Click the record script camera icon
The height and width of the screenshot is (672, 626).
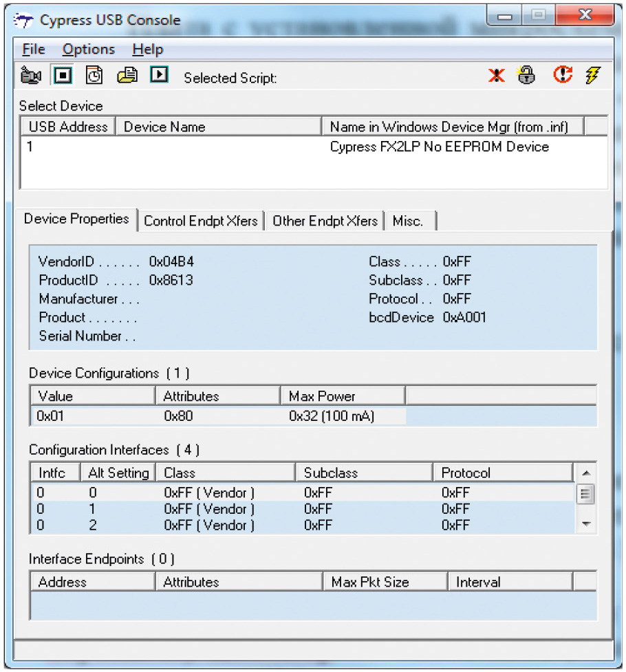tap(31, 75)
